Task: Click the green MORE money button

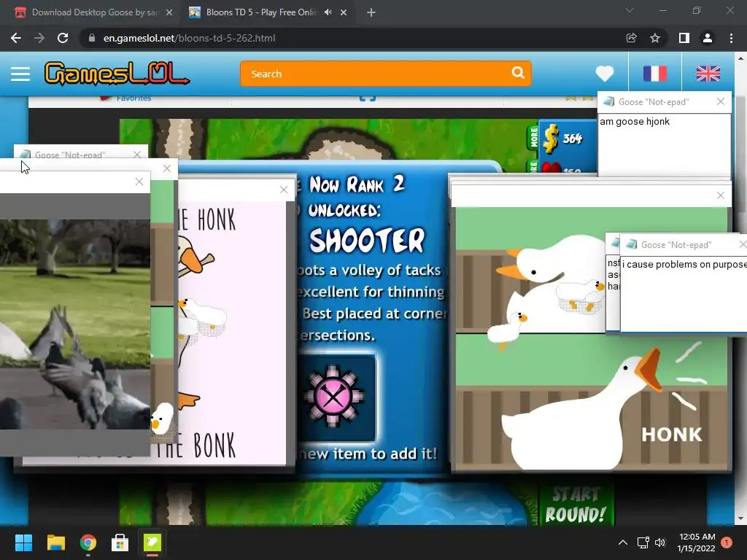Action: 533,138
